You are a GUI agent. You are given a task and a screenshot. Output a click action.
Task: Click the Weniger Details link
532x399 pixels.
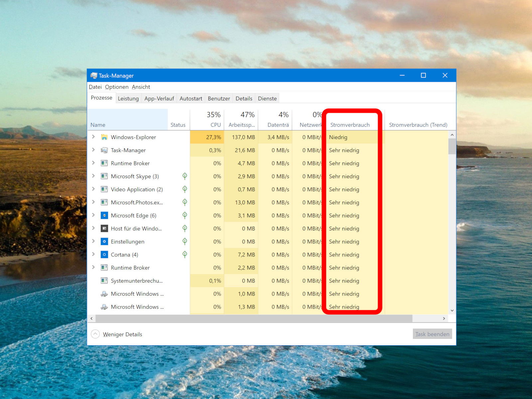[x=122, y=334]
